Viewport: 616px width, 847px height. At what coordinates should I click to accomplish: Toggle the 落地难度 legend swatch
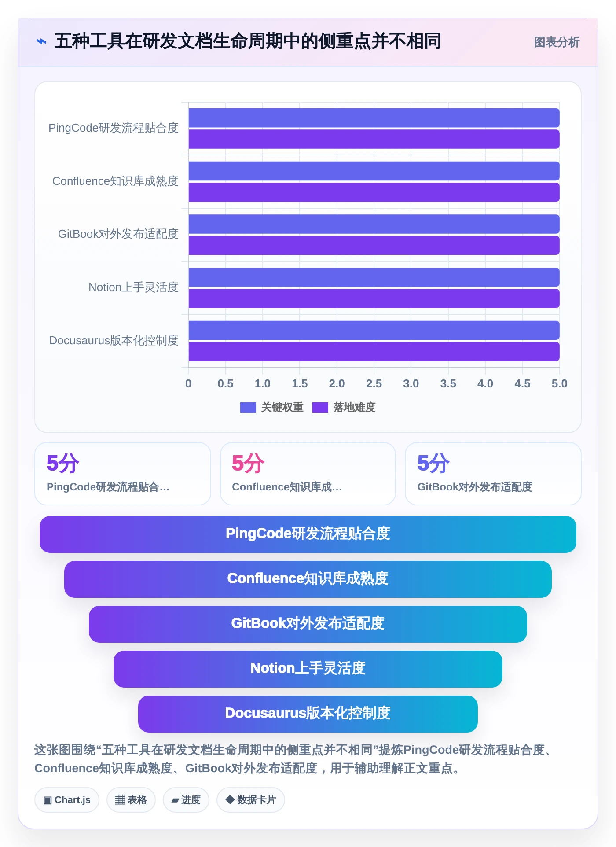click(x=320, y=408)
